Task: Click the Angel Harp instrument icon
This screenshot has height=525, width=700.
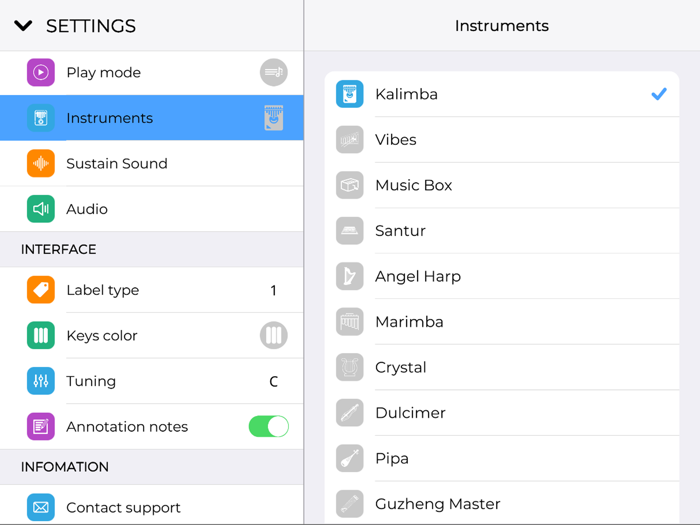Action: tap(350, 276)
